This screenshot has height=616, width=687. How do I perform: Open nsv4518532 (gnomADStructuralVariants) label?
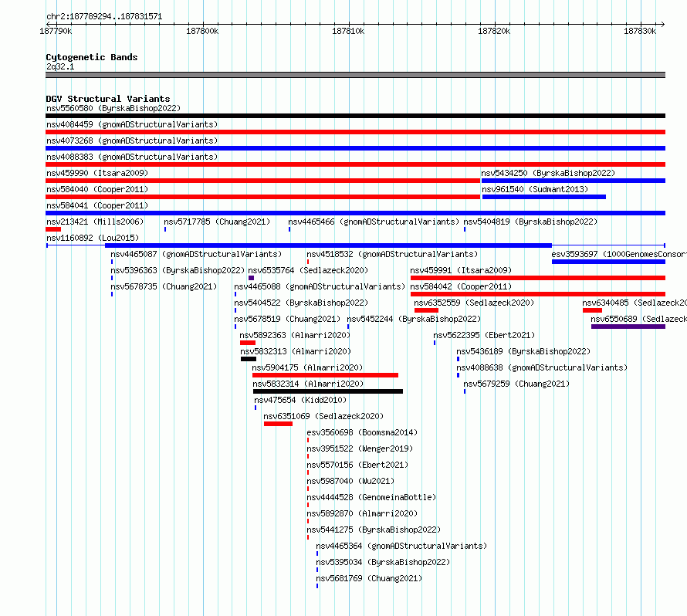[x=392, y=254]
